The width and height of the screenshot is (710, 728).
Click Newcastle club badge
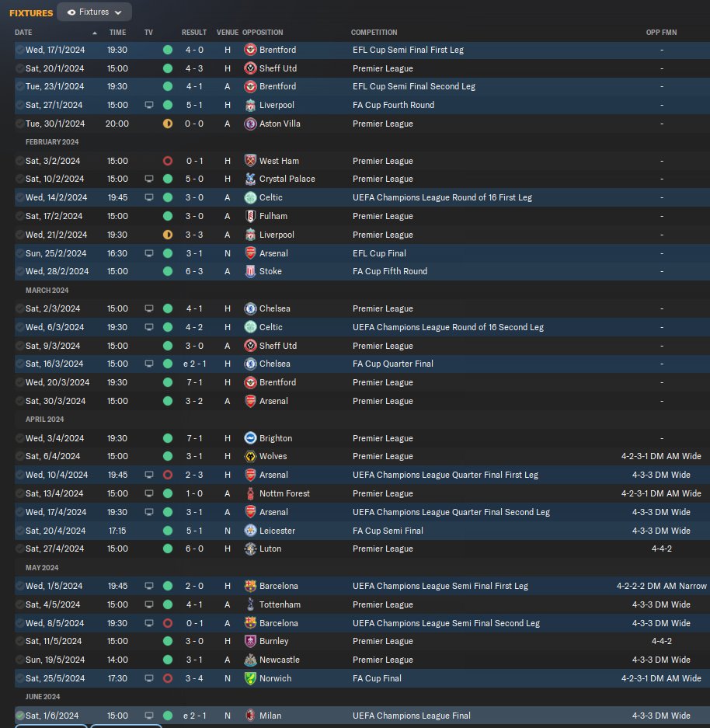[x=250, y=660]
